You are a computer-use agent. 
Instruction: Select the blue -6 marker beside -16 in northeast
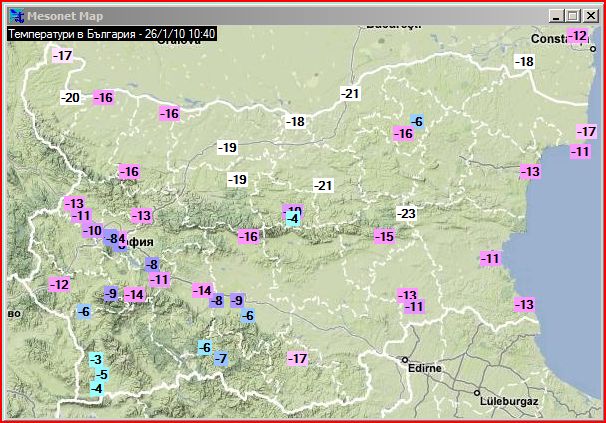417,122
